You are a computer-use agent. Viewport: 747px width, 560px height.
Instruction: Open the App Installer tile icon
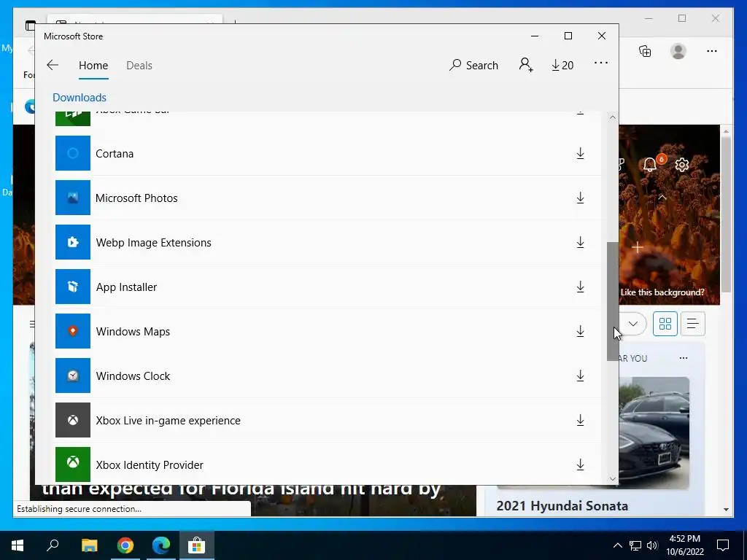click(x=73, y=286)
